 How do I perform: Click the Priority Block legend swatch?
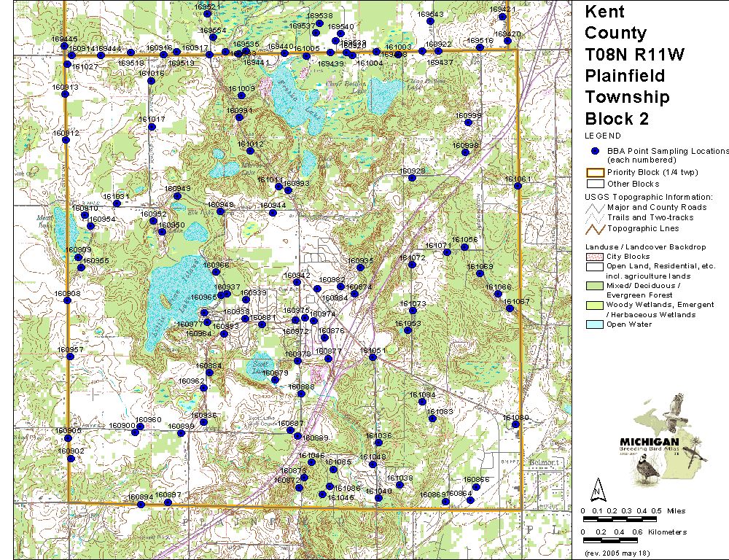595,172
